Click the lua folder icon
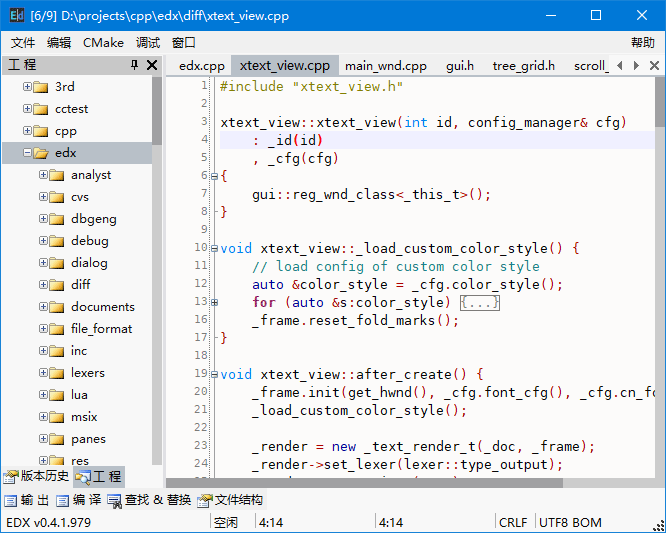 tap(56, 395)
